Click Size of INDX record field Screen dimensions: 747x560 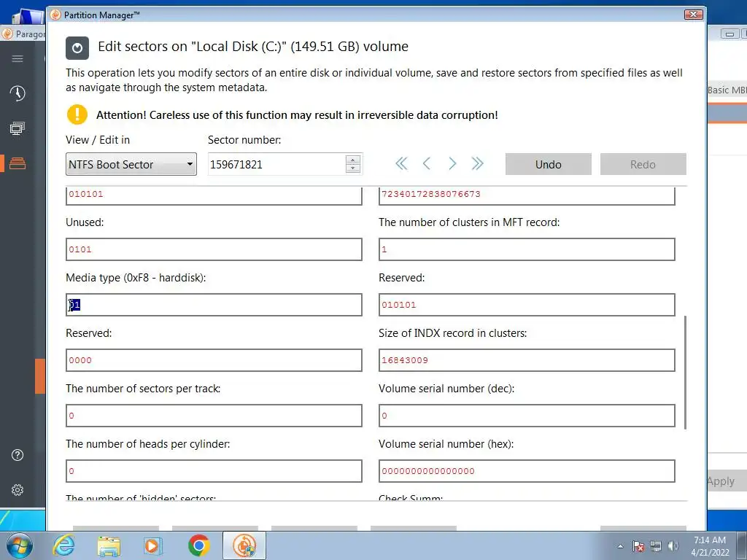pyautogui.click(x=527, y=360)
